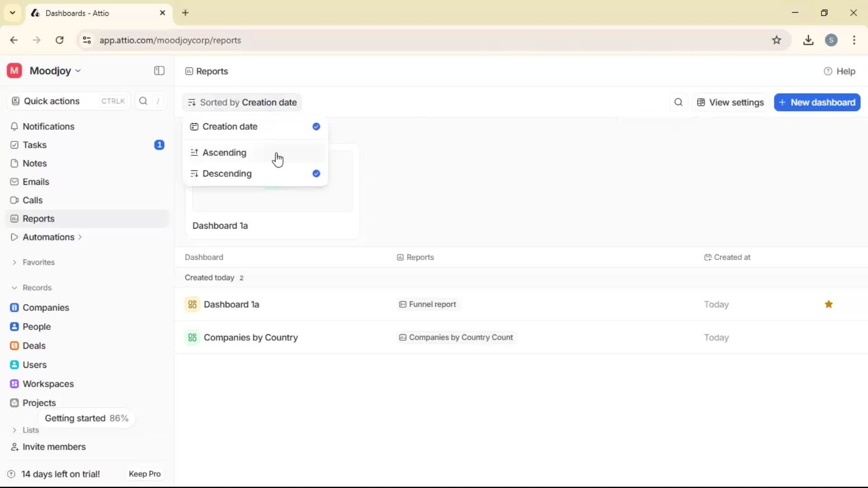The width and height of the screenshot is (868, 488).
Task: Choose Ascending from the sort menu
Action: click(225, 153)
